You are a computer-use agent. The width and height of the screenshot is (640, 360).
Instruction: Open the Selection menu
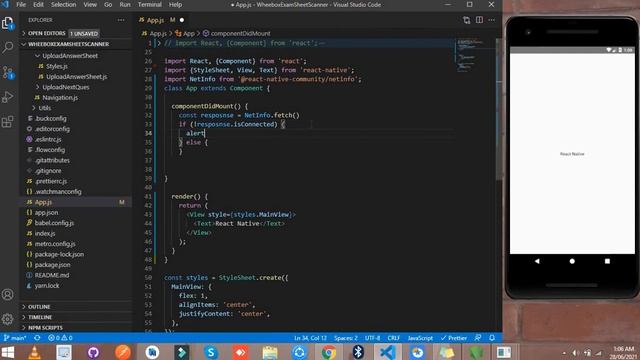(x=63, y=4)
